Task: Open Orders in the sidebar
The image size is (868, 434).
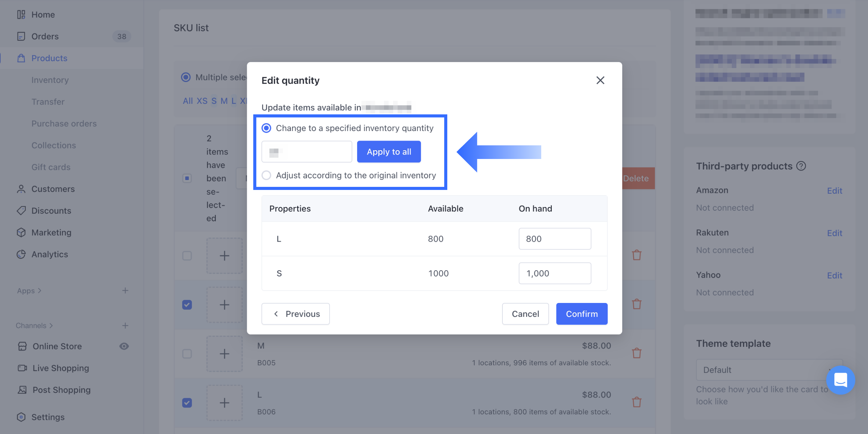Action: click(x=45, y=36)
